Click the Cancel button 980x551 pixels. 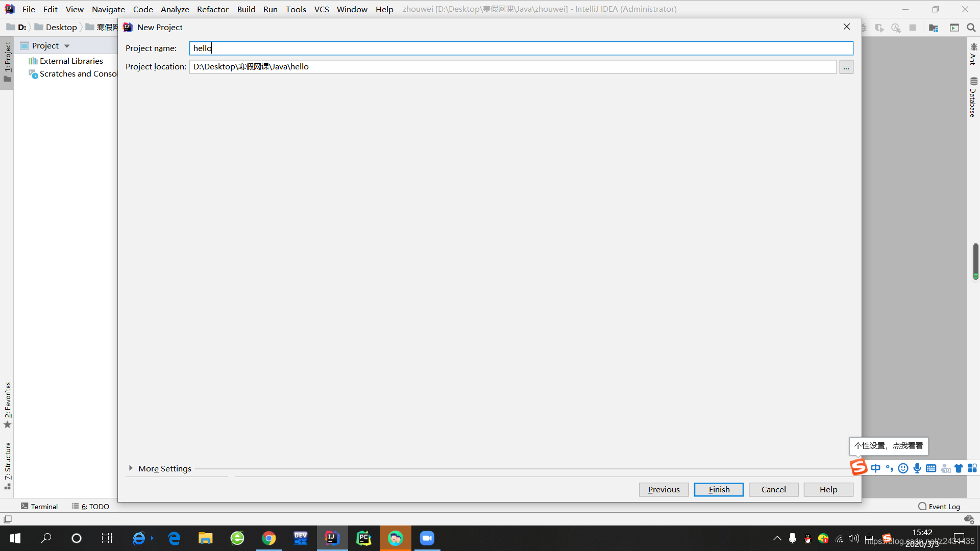point(773,488)
